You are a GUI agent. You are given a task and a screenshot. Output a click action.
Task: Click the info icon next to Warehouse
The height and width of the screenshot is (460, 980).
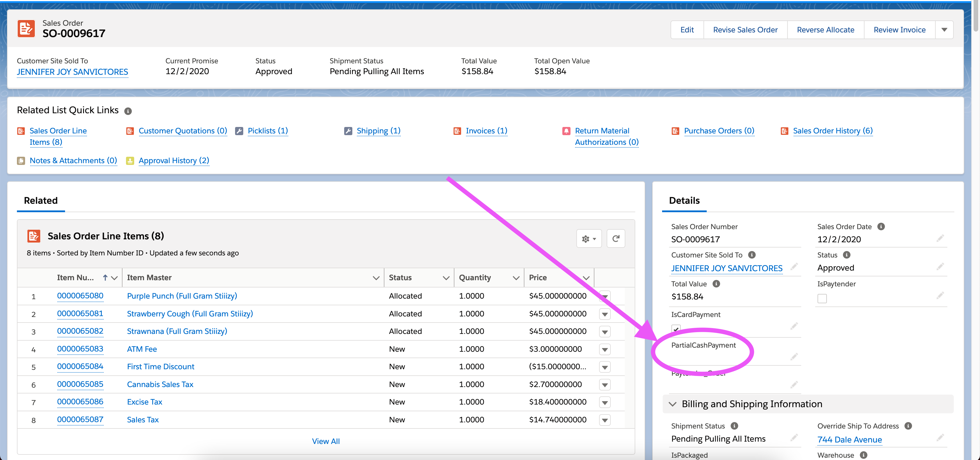click(x=864, y=455)
